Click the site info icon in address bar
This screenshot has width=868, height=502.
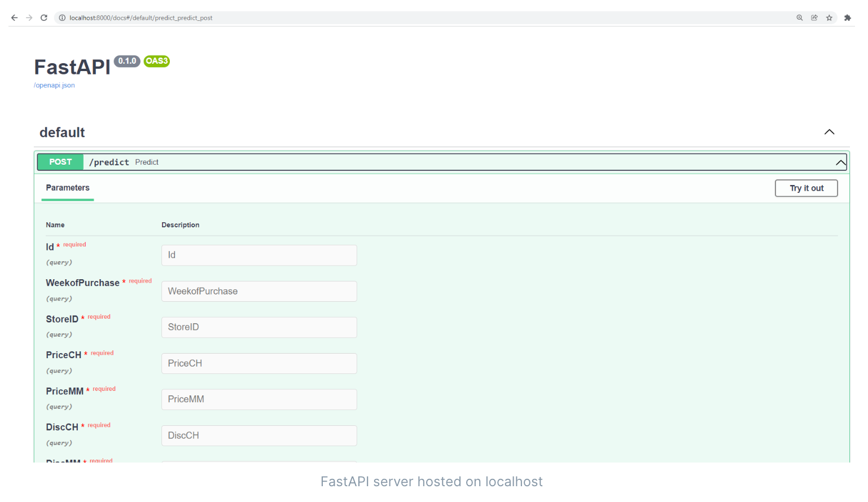(62, 18)
